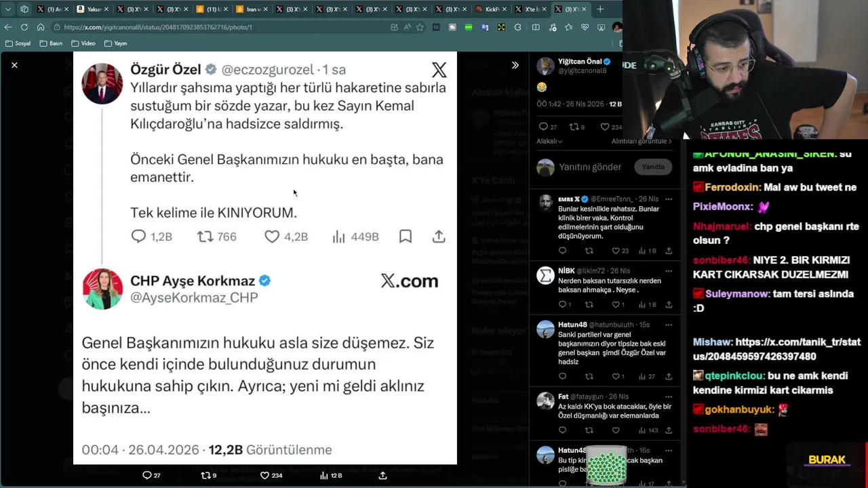Click the reply icon on NİBK's comment
Screen dimensions: 868x488
tap(562, 305)
